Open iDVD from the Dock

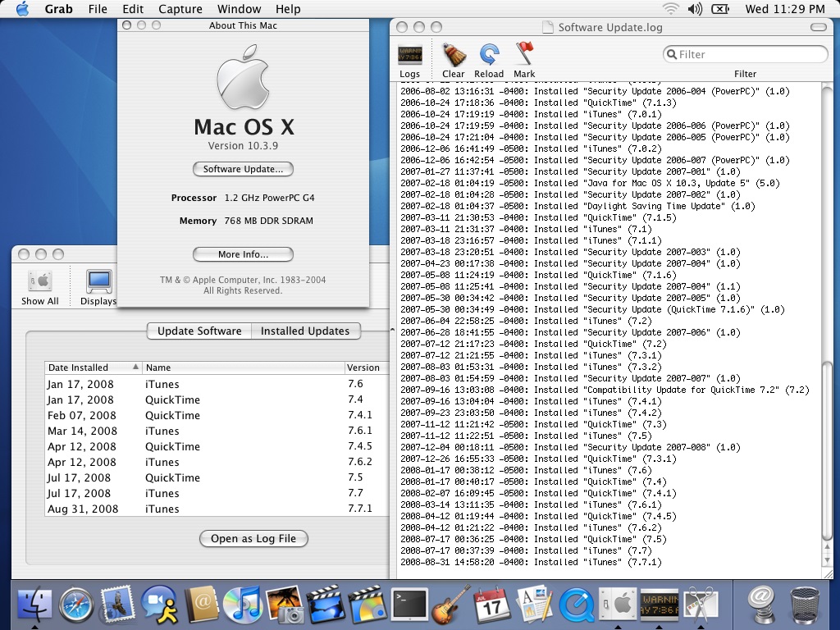tap(367, 605)
